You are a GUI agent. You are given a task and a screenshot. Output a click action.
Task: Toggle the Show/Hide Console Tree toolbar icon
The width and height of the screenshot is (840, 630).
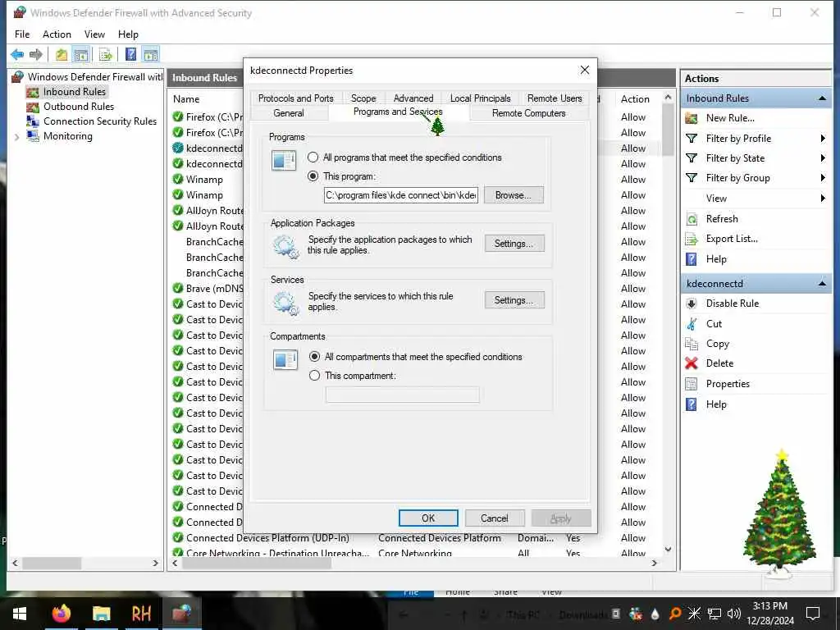[81, 54]
